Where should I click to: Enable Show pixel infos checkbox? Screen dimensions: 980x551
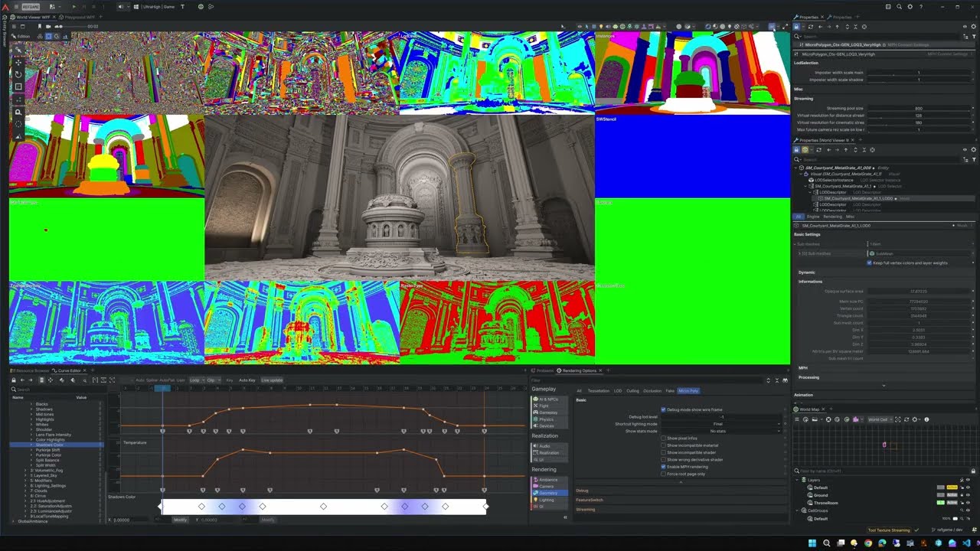click(663, 439)
